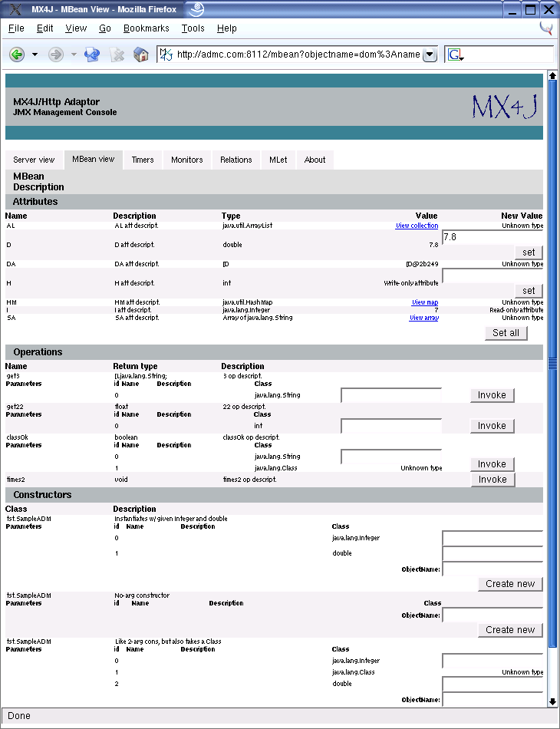
Task: Open the Edit menu
Action: 45,28
